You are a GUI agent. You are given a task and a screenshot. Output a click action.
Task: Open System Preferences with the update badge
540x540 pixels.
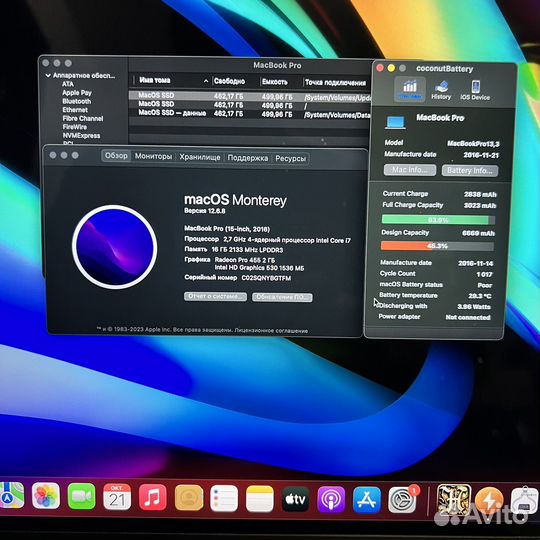(402, 500)
